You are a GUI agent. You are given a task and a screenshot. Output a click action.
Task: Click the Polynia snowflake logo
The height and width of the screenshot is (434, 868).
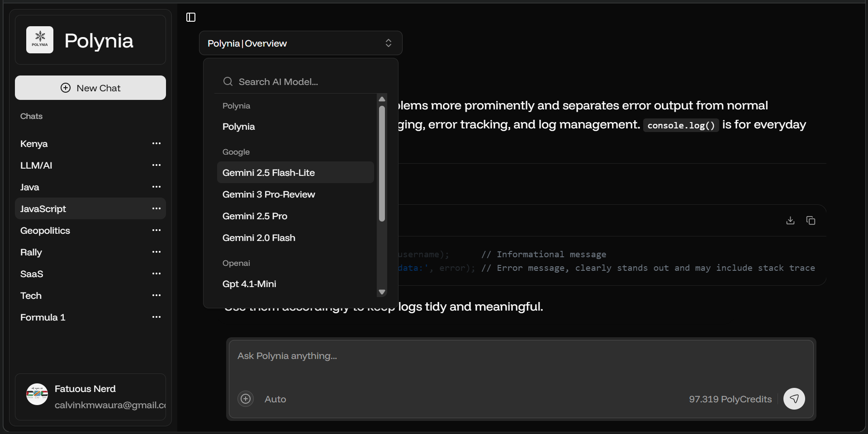(40, 40)
